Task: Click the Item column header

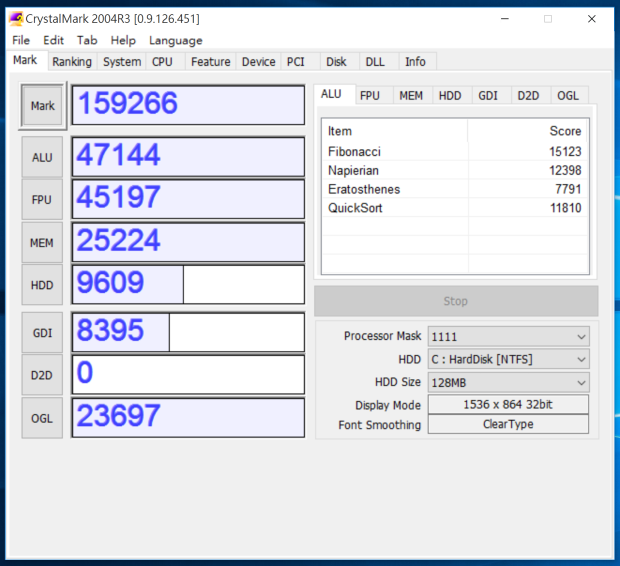Action: click(395, 131)
